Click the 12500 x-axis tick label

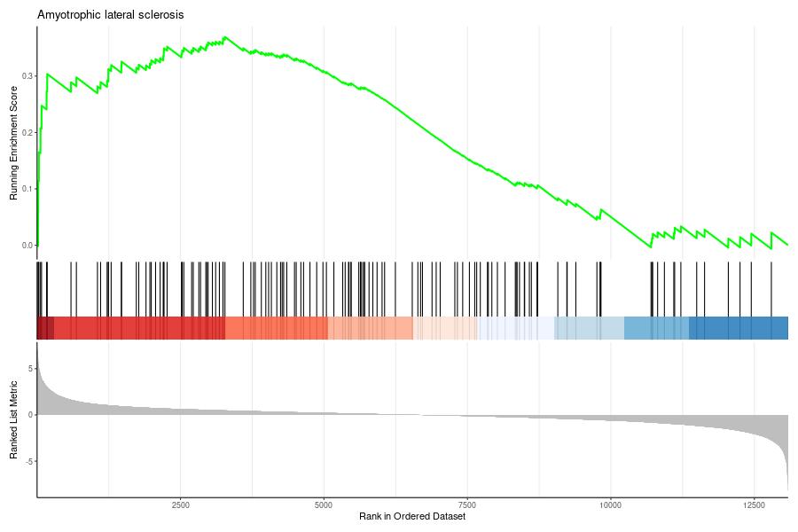click(x=754, y=505)
